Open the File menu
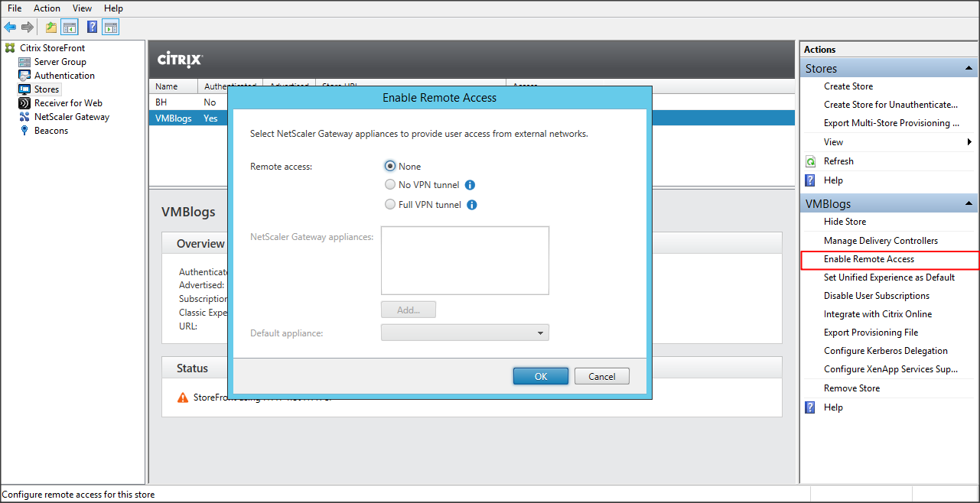Viewport: 980px width, 503px height. click(x=15, y=8)
